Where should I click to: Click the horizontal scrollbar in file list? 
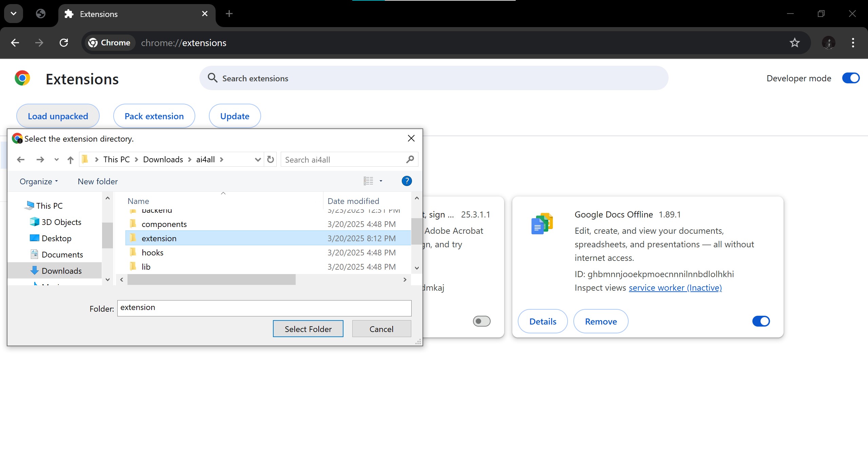211,279
